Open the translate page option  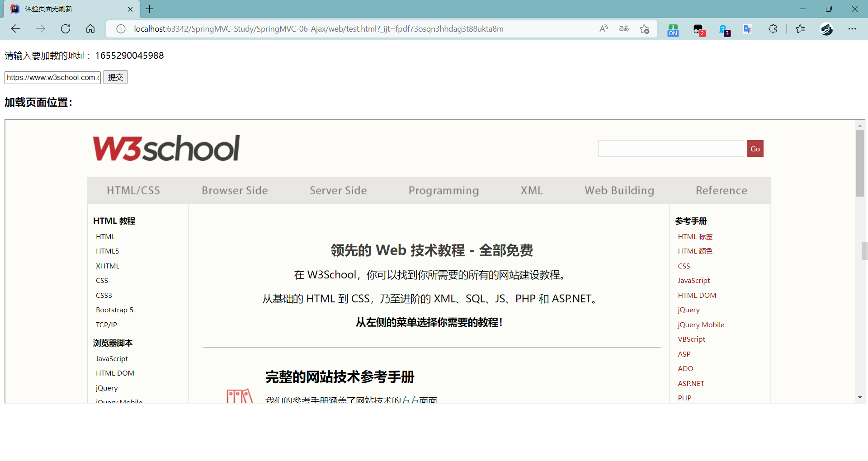coord(624,29)
